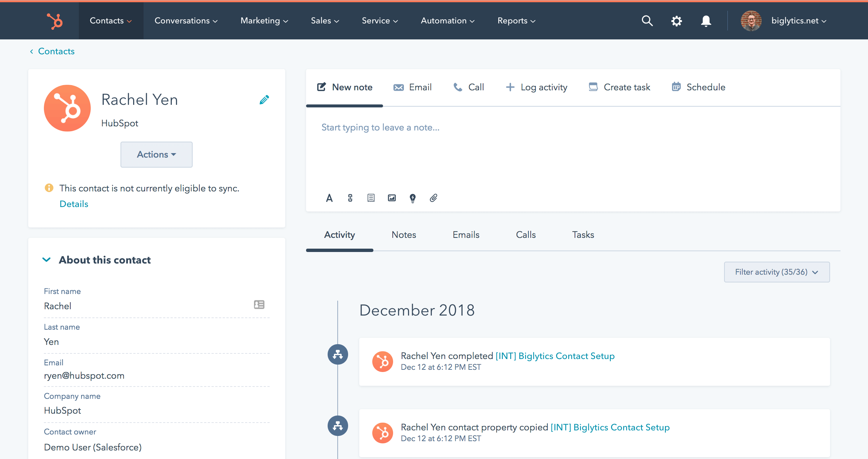Insert an image into the note
This screenshot has height=459, width=868.
(x=392, y=198)
